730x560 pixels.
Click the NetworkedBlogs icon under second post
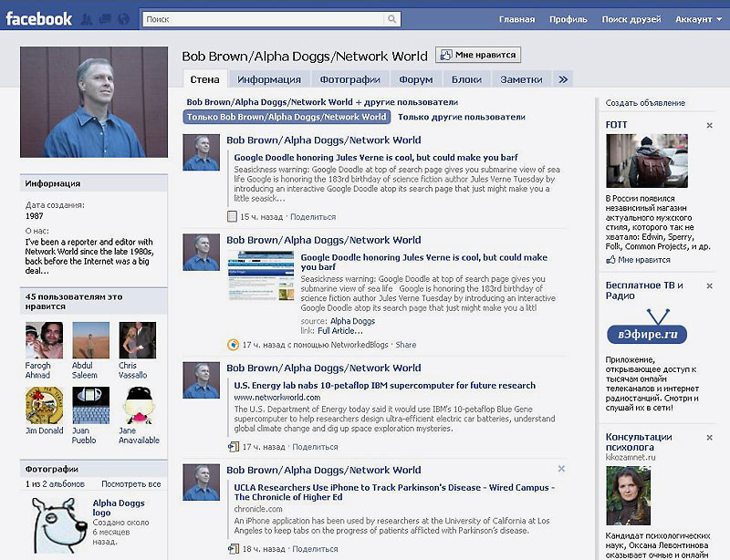click(x=233, y=345)
